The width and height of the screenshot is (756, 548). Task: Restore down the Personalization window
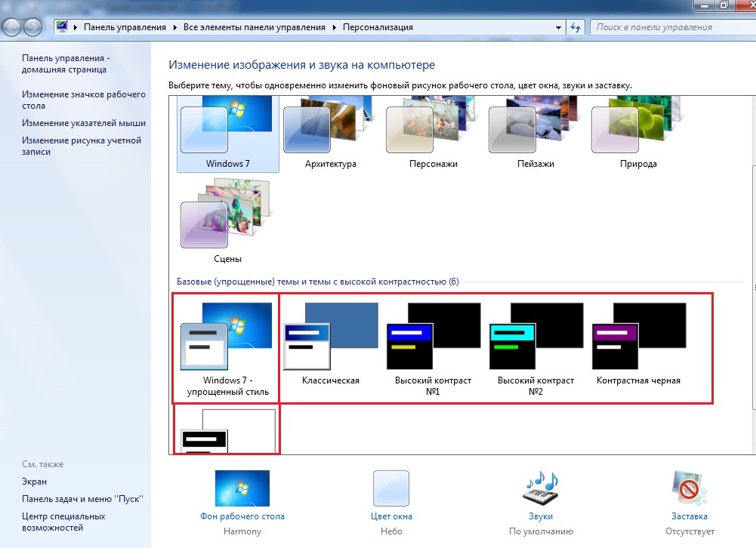[x=724, y=5]
